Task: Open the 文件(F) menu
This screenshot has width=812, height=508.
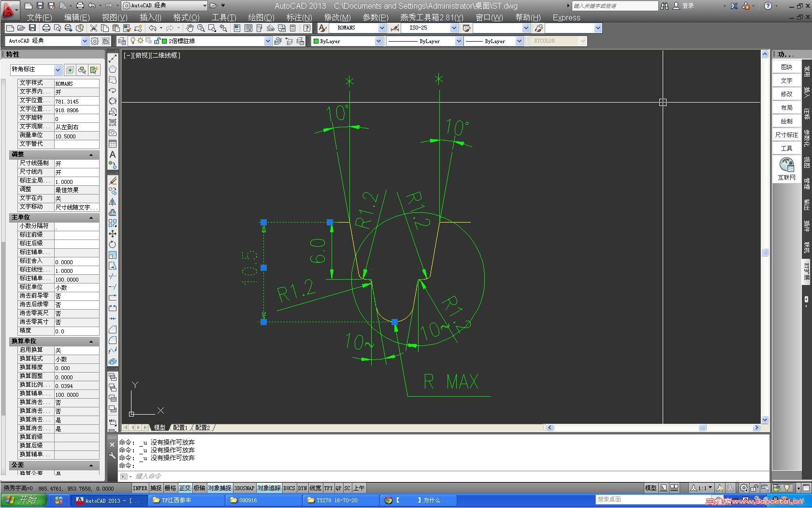Action: pyautogui.click(x=39, y=17)
